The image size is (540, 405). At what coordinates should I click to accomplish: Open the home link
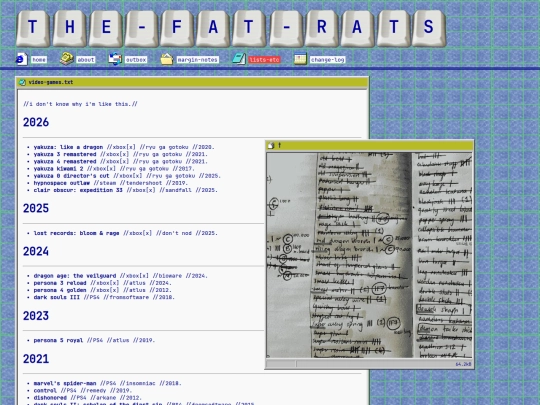point(39,60)
